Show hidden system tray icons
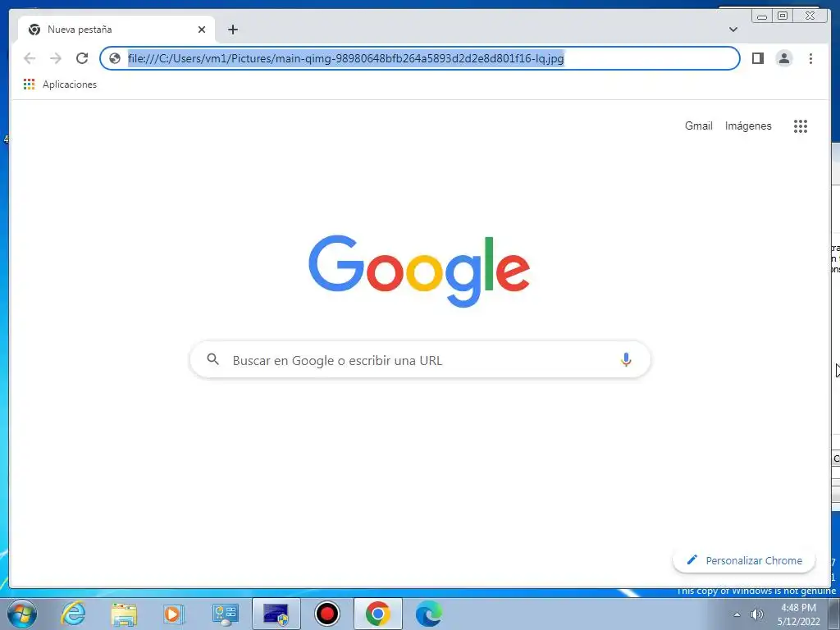840x630 pixels. click(x=737, y=614)
